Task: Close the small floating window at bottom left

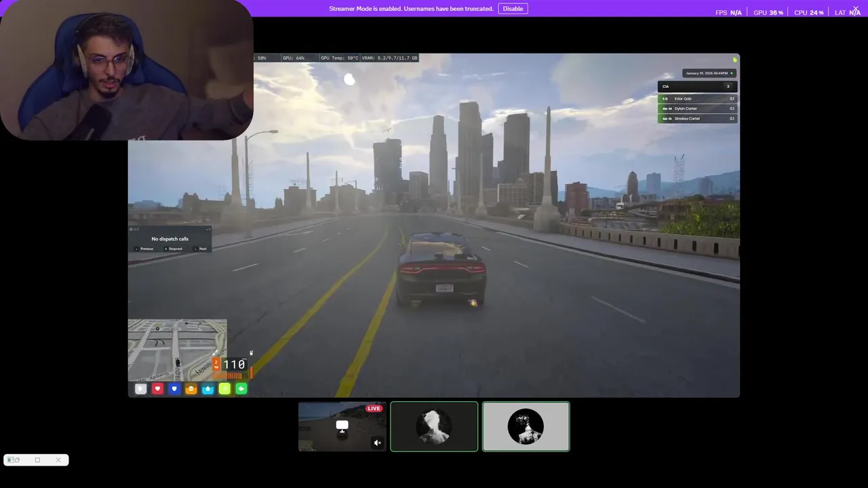Action: pos(58,460)
